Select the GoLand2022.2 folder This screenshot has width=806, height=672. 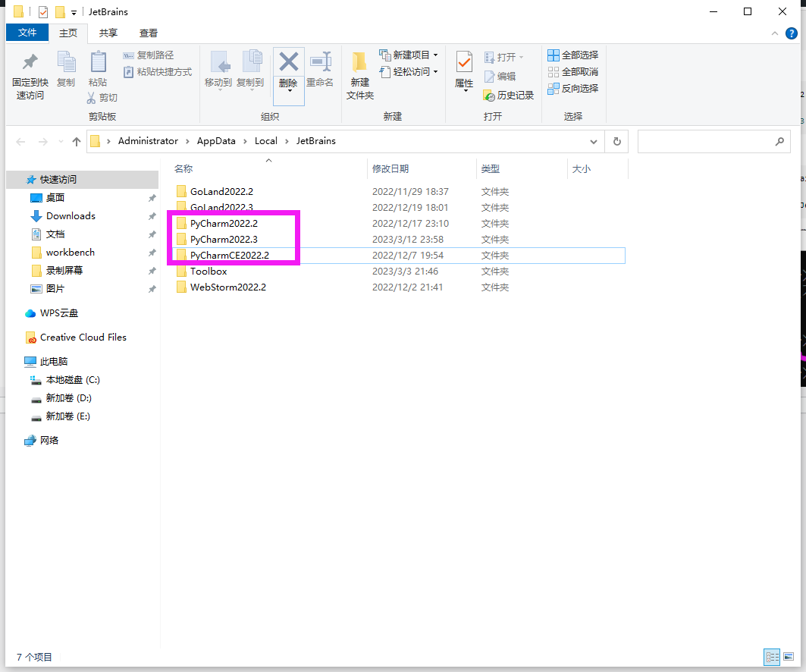(221, 191)
